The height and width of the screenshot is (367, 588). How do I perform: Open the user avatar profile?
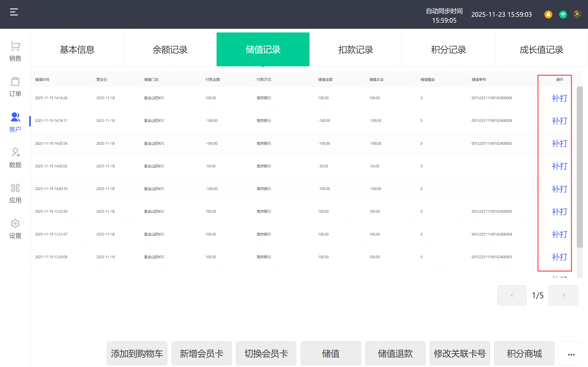point(577,14)
